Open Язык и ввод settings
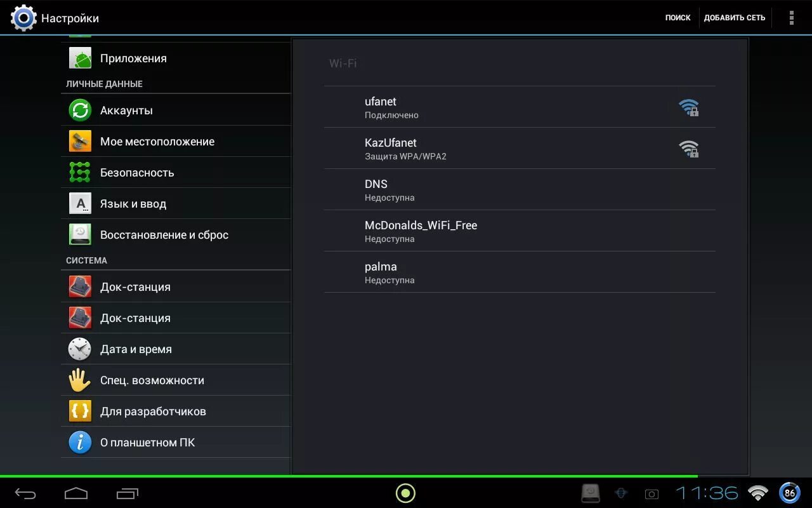Viewport: 812px width, 508px height. point(176,204)
